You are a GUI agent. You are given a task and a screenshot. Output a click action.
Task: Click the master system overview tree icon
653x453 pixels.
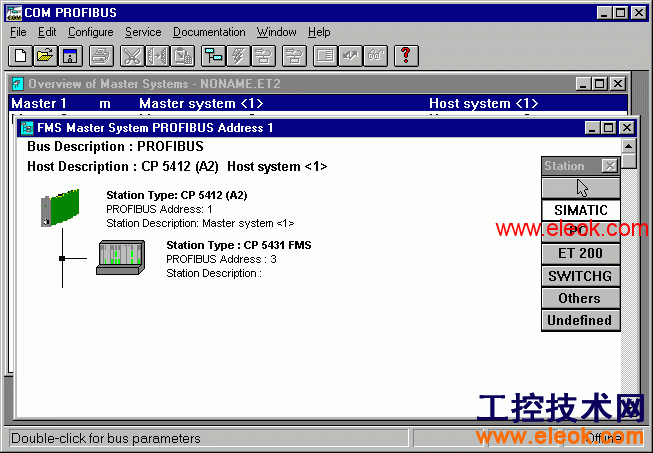(213, 56)
